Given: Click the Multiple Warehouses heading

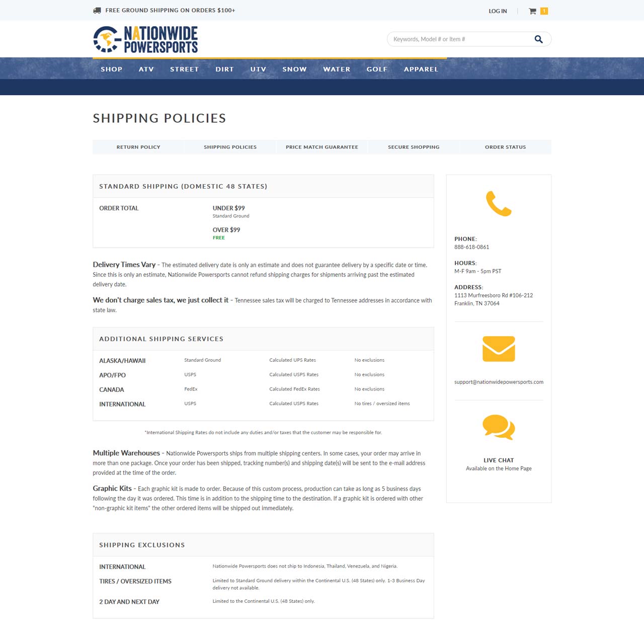Looking at the screenshot, I should click(126, 453).
